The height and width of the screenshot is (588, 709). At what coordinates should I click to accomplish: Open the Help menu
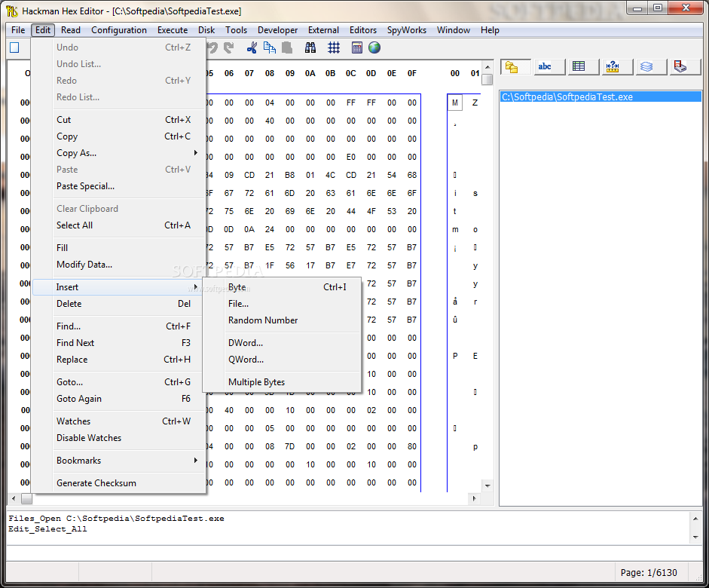pyautogui.click(x=490, y=30)
